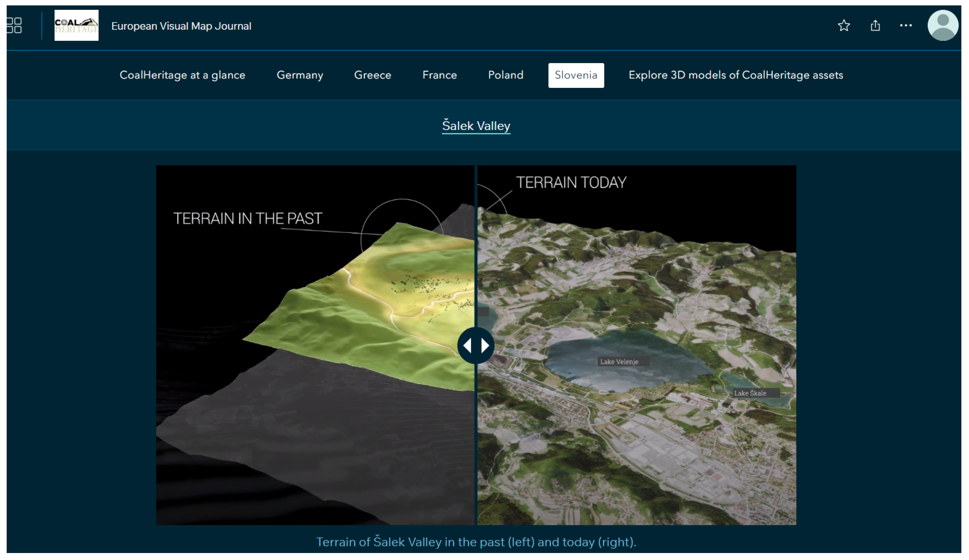Click the swipe slider handle arrows
The image size is (969, 560).
(x=476, y=345)
